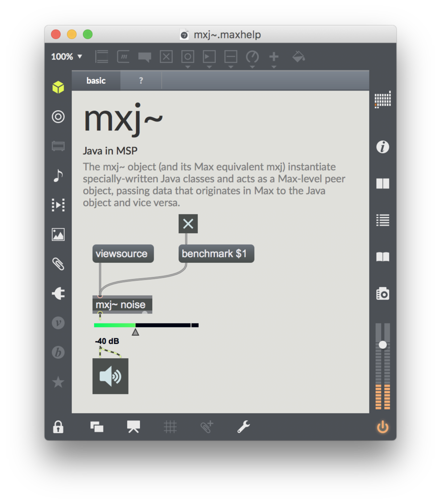The height and width of the screenshot is (504, 441).
Task: Toggle the grid display icon
Action: [170, 427]
